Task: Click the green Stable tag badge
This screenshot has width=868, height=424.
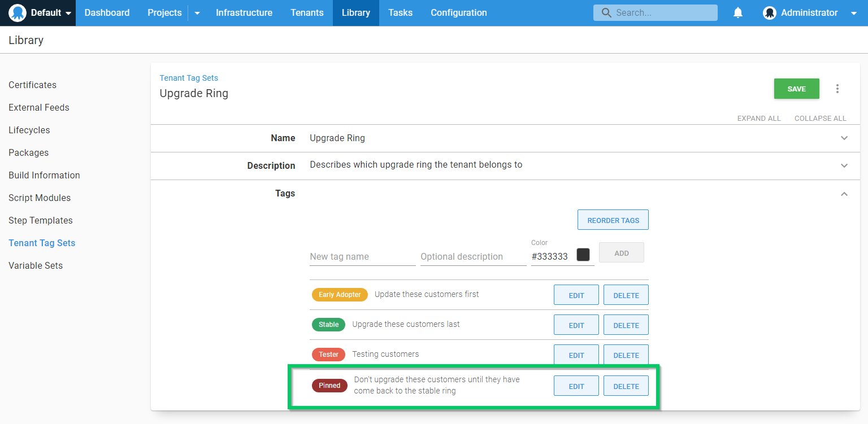Action: pos(328,325)
